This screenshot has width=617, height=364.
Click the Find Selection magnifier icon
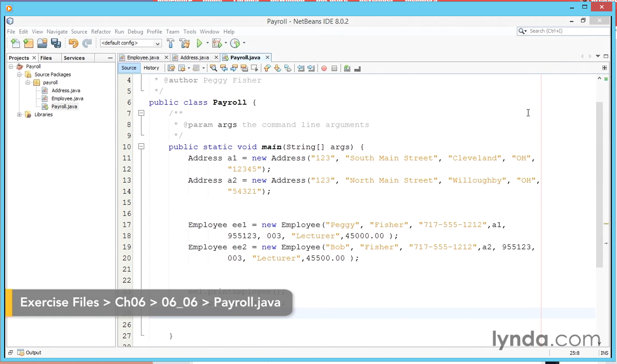coord(214,68)
